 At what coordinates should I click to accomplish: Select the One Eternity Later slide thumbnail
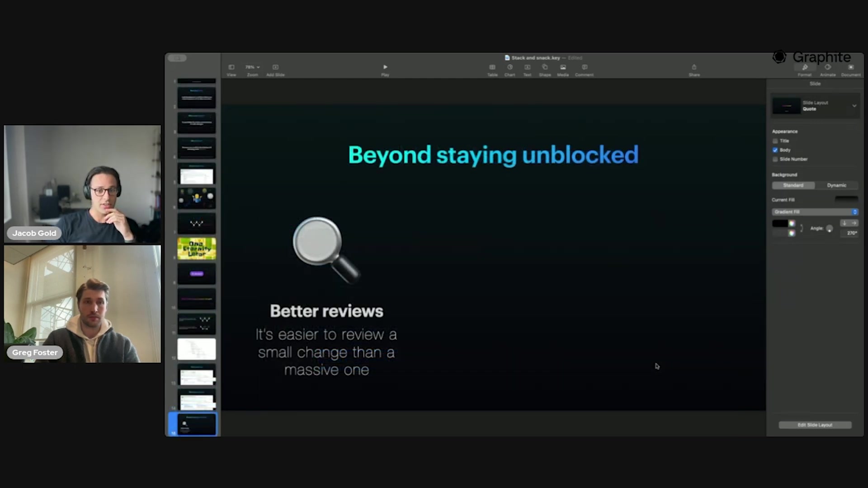click(x=197, y=249)
